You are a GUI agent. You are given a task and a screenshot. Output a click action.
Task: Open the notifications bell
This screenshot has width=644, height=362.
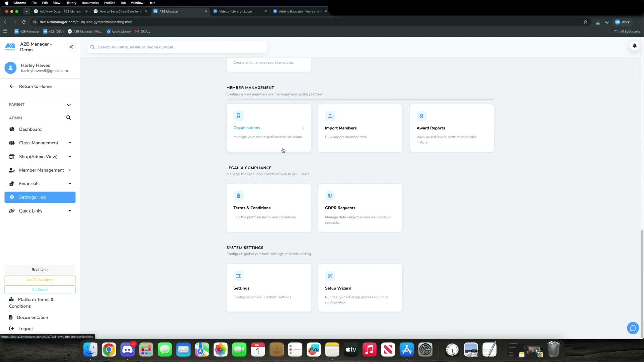tap(634, 46)
